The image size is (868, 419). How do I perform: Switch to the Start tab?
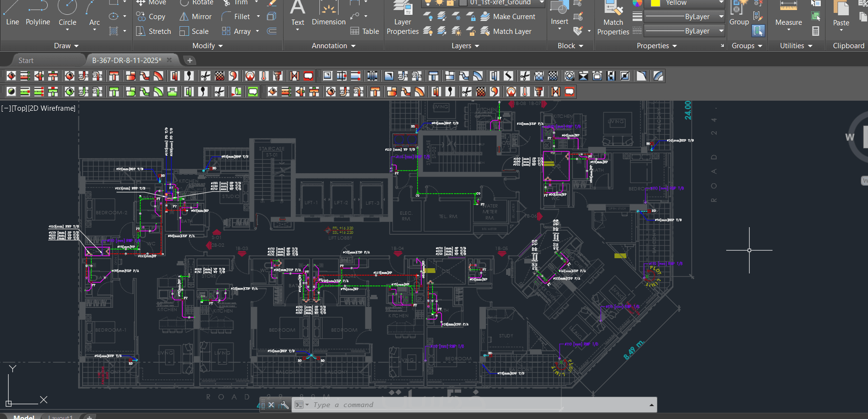pyautogui.click(x=26, y=61)
